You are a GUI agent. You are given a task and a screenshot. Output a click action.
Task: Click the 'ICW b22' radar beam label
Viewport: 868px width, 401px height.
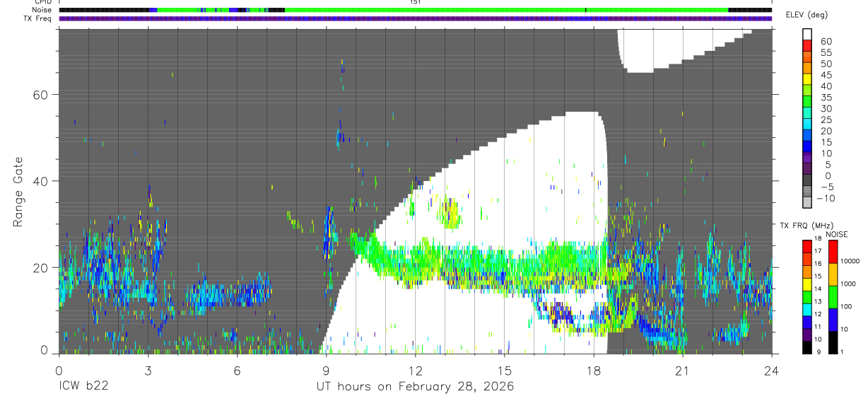click(x=82, y=387)
